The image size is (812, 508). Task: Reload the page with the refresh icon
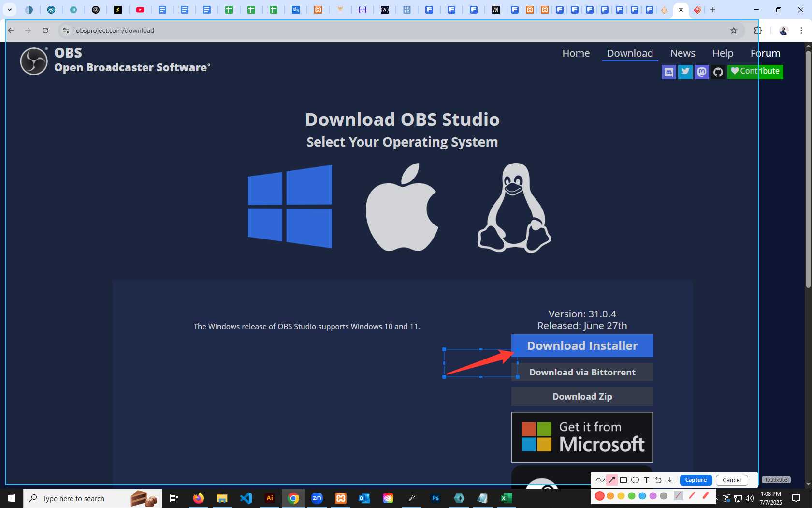tap(45, 30)
